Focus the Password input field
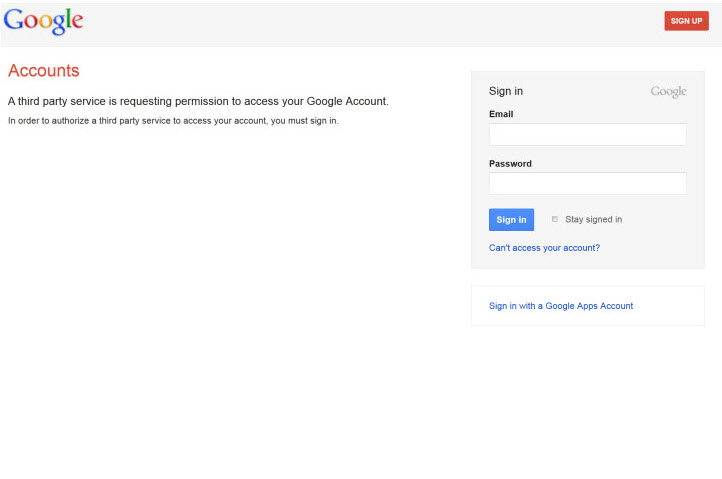This screenshot has height=479, width=722. click(x=587, y=183)
